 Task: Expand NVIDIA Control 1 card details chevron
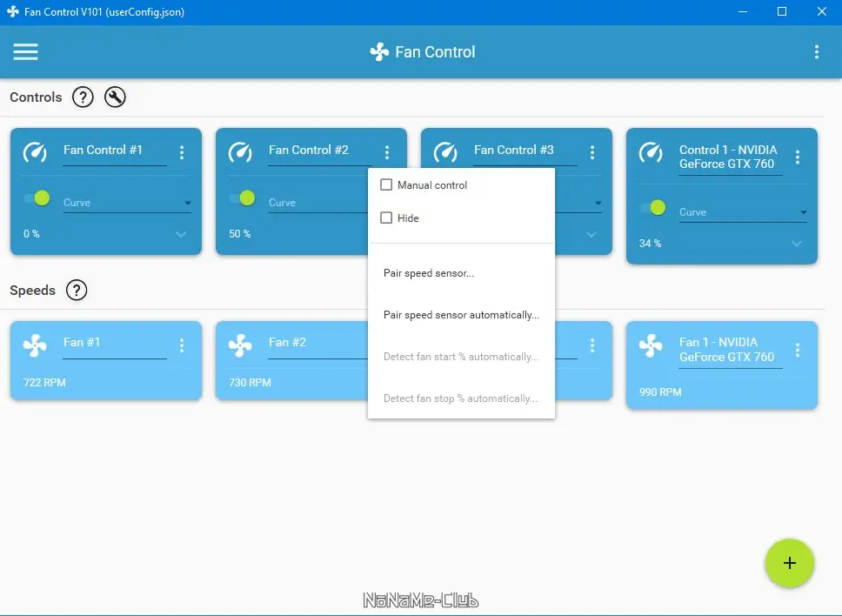tap(797, 244)
